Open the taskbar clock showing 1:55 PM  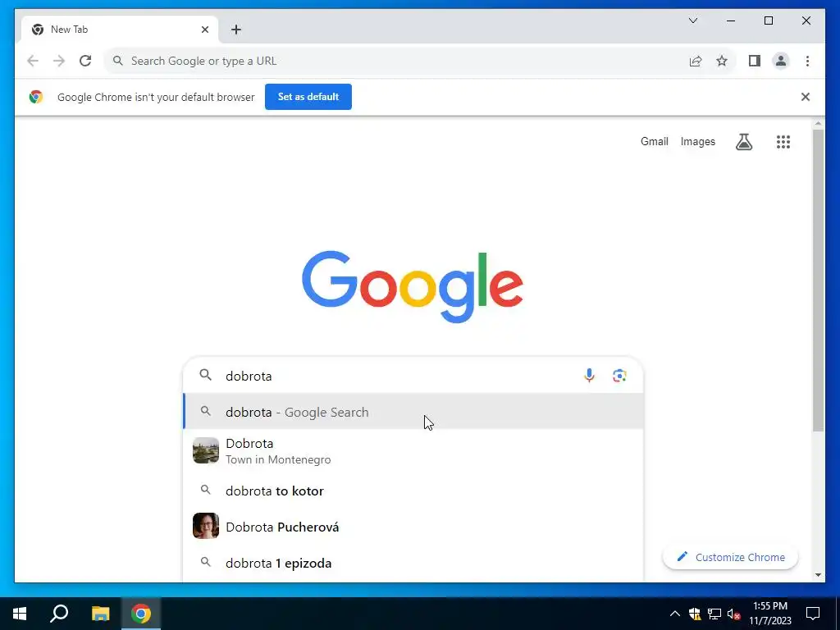769,614
